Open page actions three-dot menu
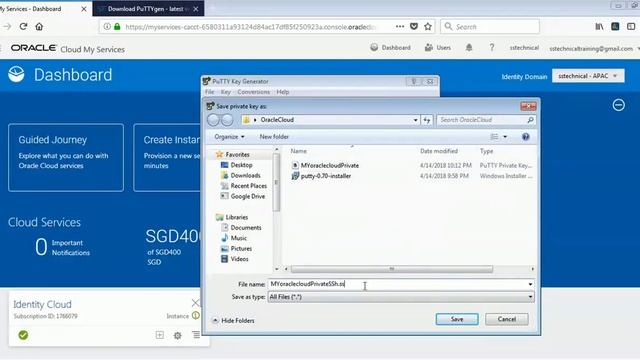 (400, 27)
